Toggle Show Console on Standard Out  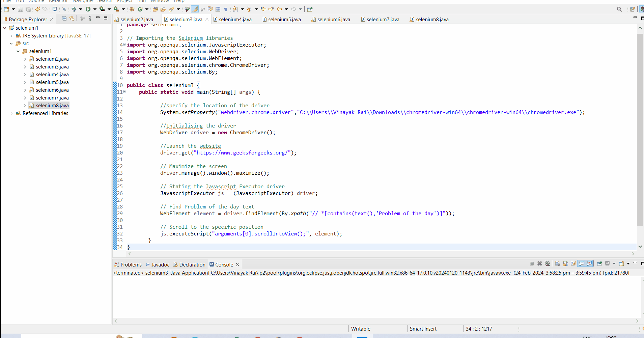click(x=581, y=263)
